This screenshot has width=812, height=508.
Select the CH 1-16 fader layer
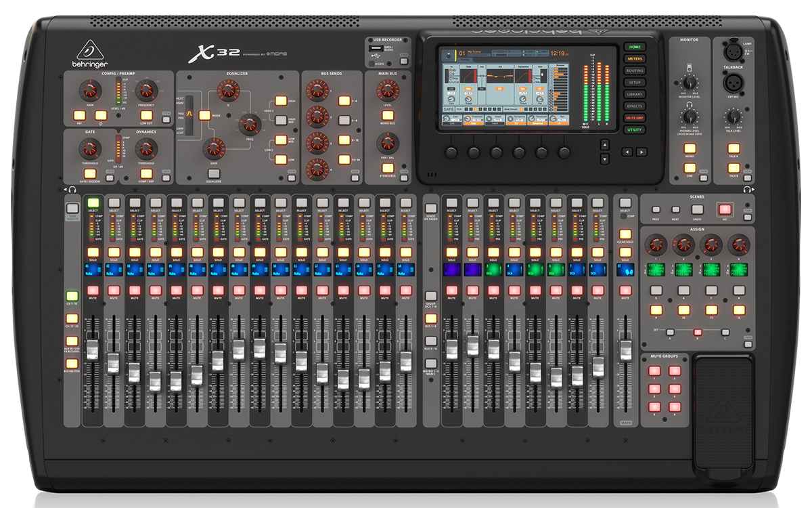click(72, 296)
